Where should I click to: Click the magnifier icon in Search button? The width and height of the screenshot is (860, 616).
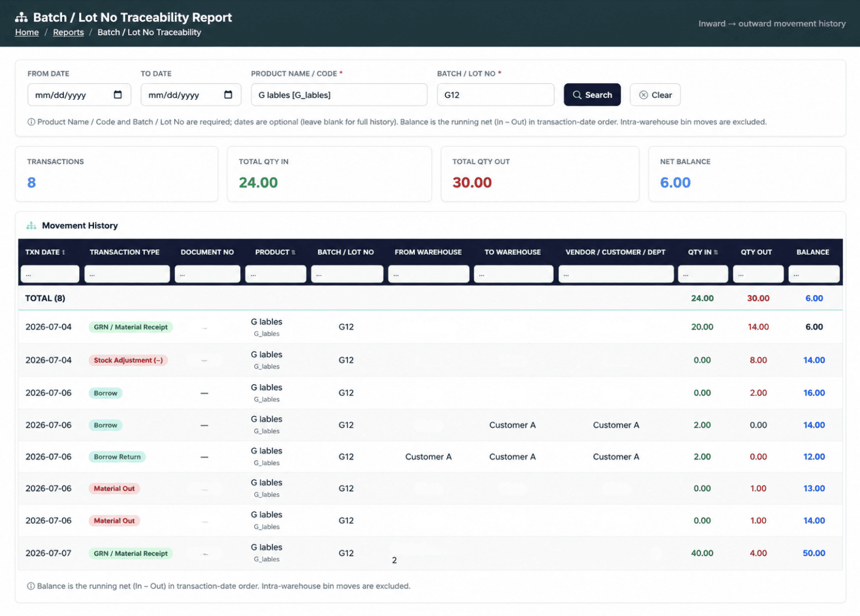(577, 95)
